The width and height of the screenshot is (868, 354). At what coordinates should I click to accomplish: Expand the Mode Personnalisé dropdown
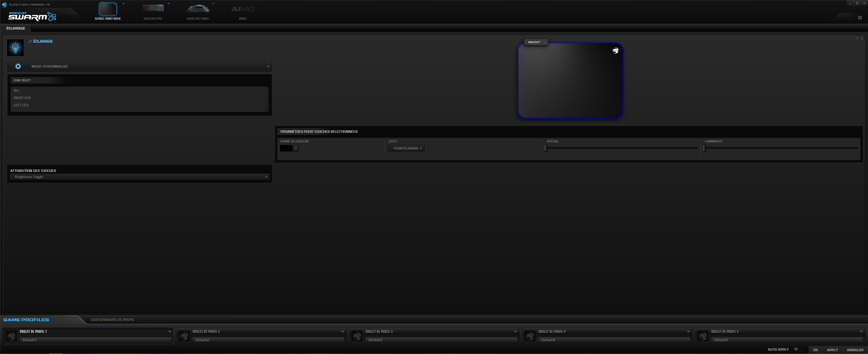[268, 66]
